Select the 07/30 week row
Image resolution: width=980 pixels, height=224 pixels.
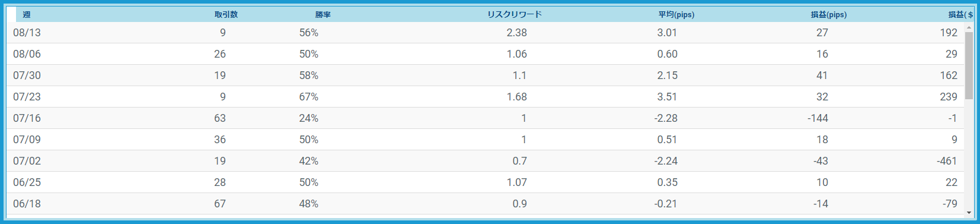pos(486,75)
